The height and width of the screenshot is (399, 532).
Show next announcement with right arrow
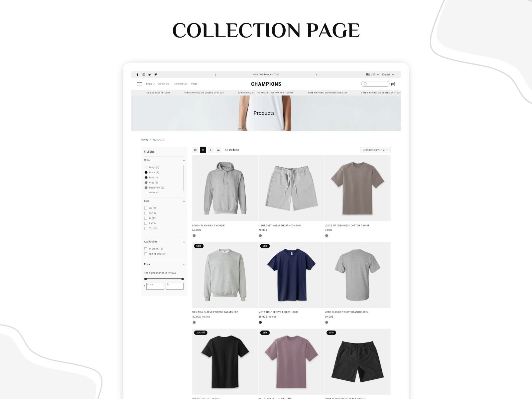pos(316,74)
